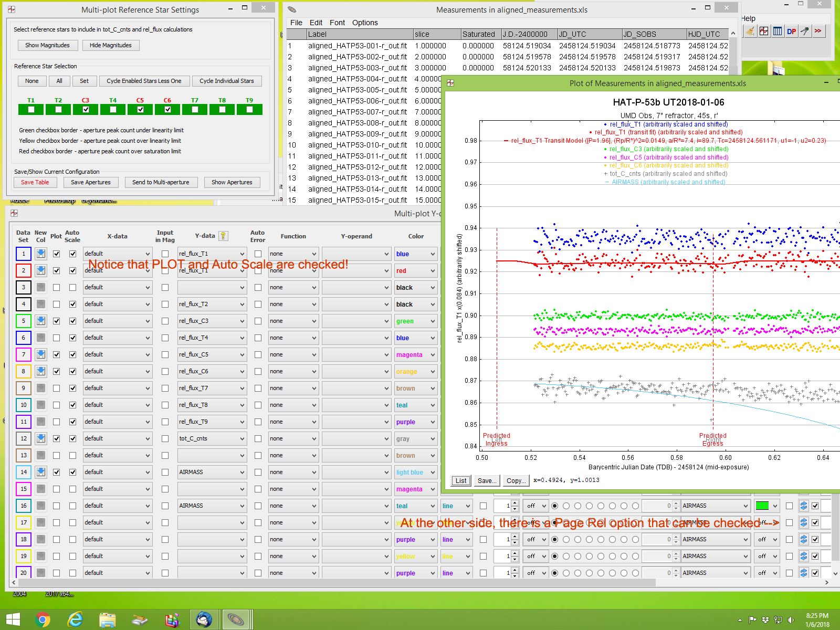The width and height of the screenshot is (840, 630).
Task: Click the measurements table columns icon
Action: 778,31
